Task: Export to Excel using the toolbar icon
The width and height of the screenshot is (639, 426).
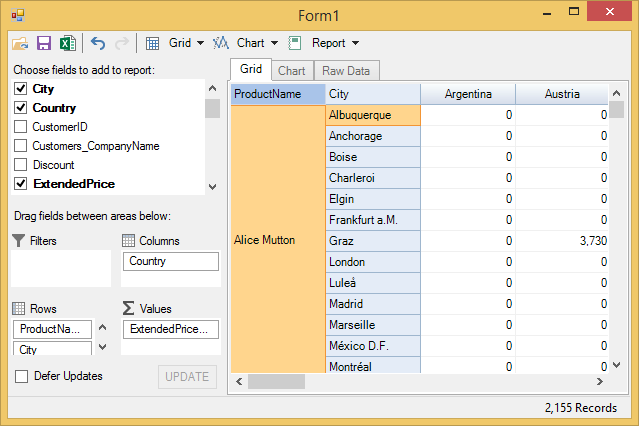Action: click(67, 44)
